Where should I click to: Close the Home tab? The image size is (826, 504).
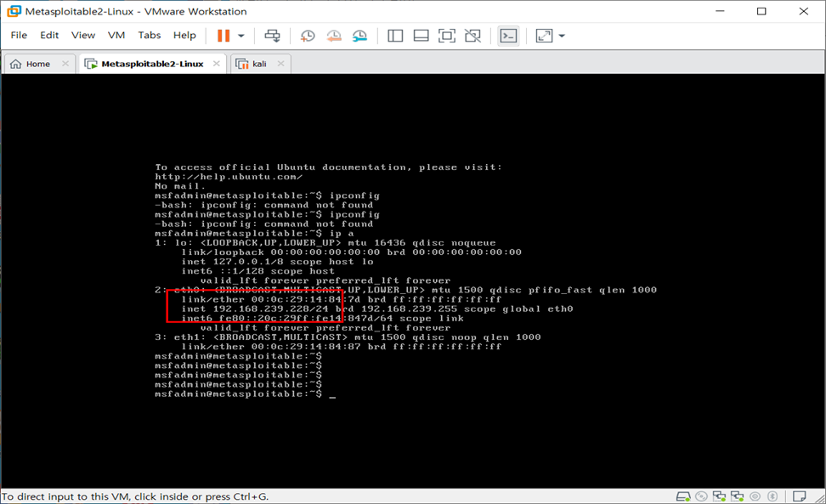(x=65, y=64)
